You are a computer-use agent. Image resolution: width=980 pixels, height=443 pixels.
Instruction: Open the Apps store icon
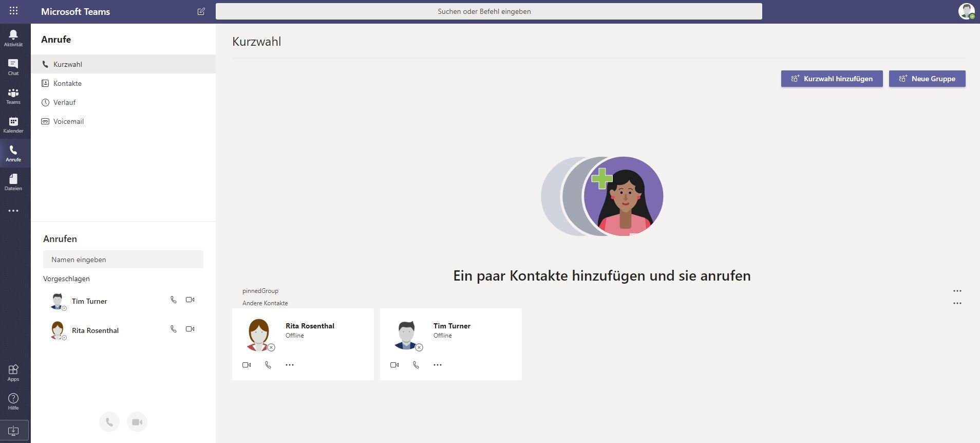click(x=13, y=373)
